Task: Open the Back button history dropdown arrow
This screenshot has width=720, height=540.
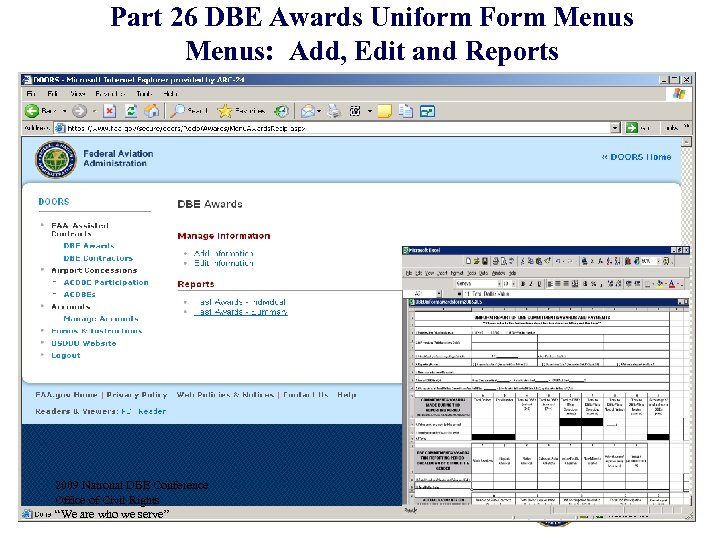Action: point(64,111)
